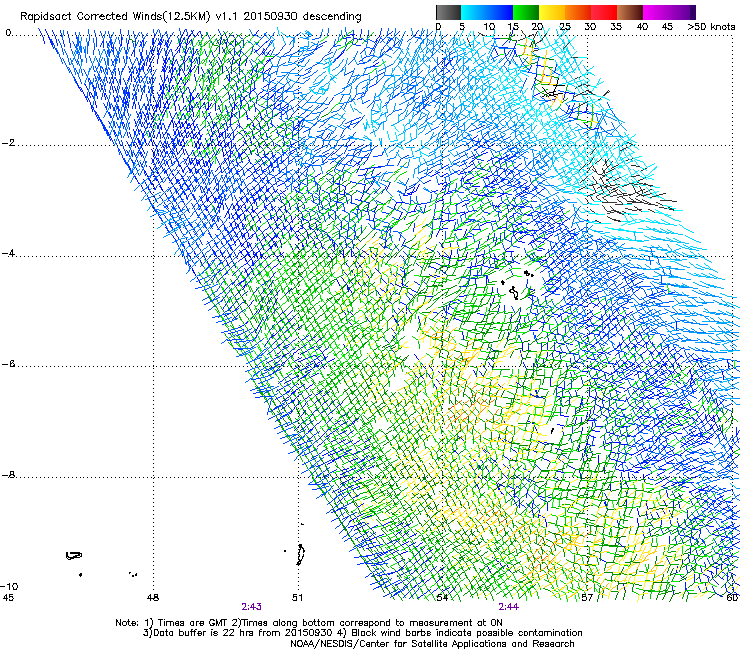Click latitude axis label -10
Viewport: 740px width, 650px height.
pos(9,586)
